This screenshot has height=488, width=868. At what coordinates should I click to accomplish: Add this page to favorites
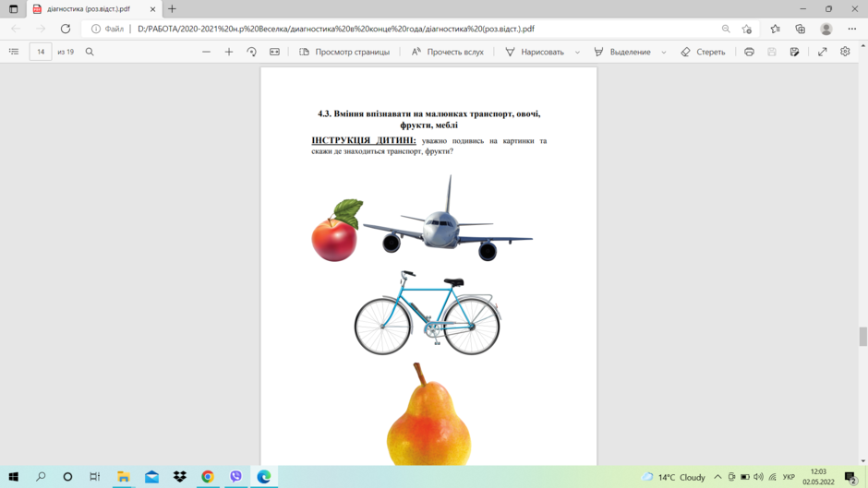[x=747, y=29]
